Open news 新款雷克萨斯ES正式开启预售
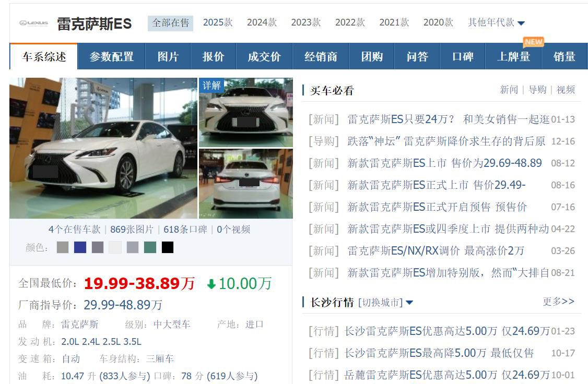The width and height of the screenshot is (588, 384). (437, 207)
